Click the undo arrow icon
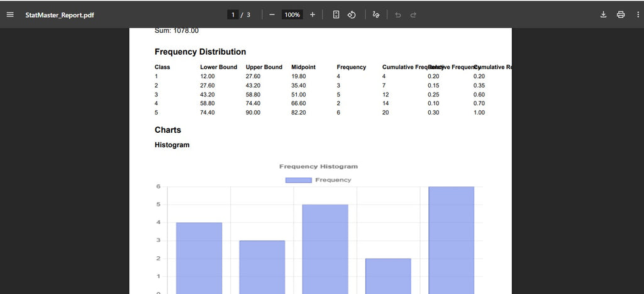644x294 pixels. 397,15
